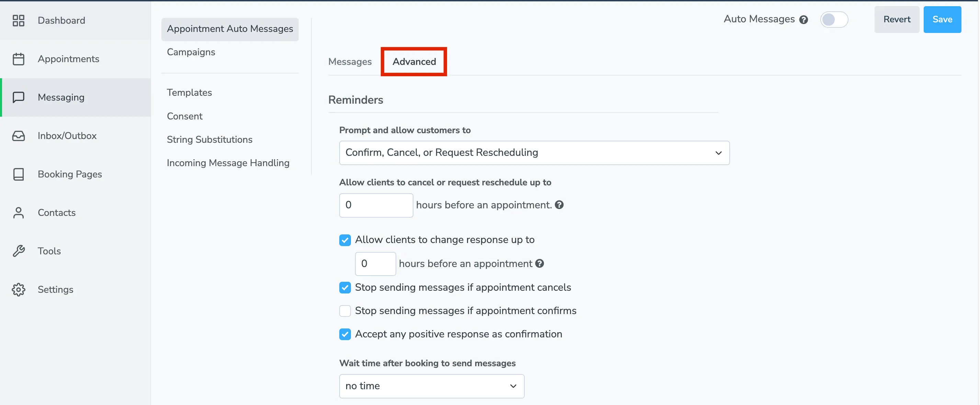Switch to the Messages tab
Screen dimensions: 980x405
click(350, 61)
